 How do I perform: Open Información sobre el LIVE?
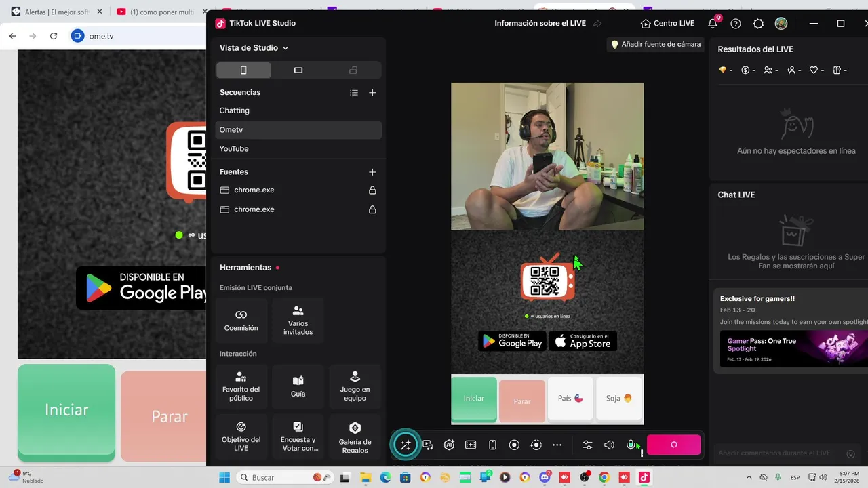pyautogui.click(x=540, y=23)
